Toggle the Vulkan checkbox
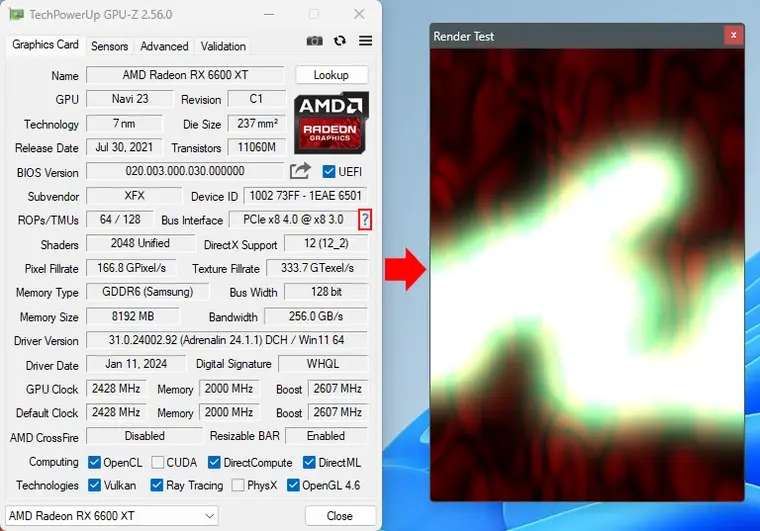760x531 pixels. pyautogui.click(x=95, y=485)
